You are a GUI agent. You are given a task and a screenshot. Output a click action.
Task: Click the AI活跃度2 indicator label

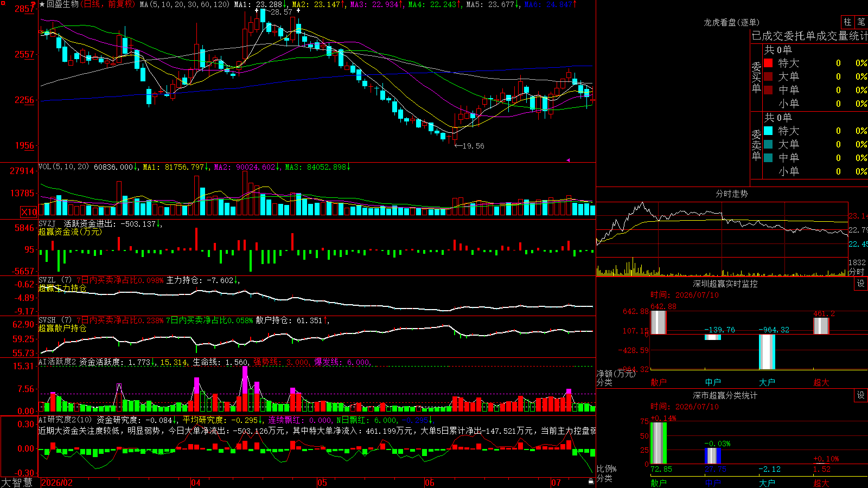click(57, 362)
